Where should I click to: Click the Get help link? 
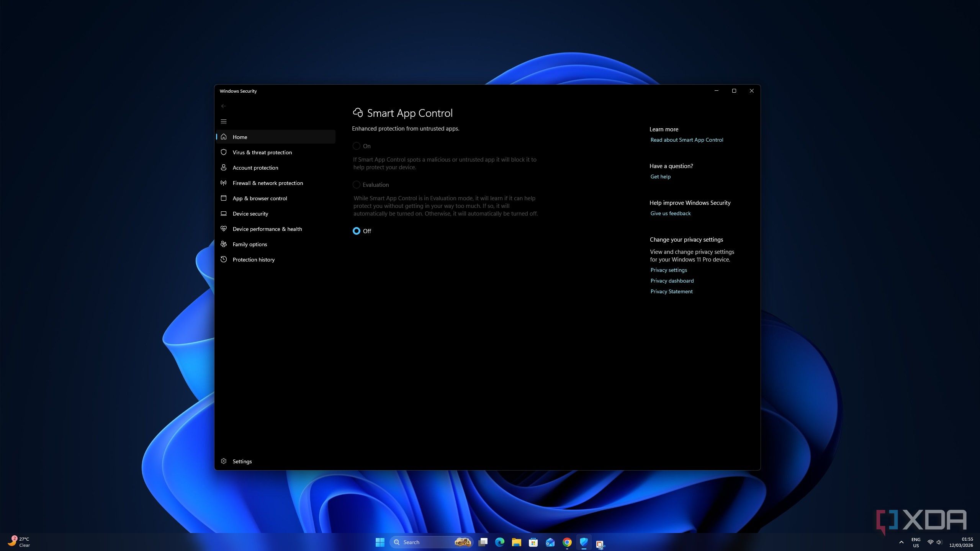tap(660, 177)
